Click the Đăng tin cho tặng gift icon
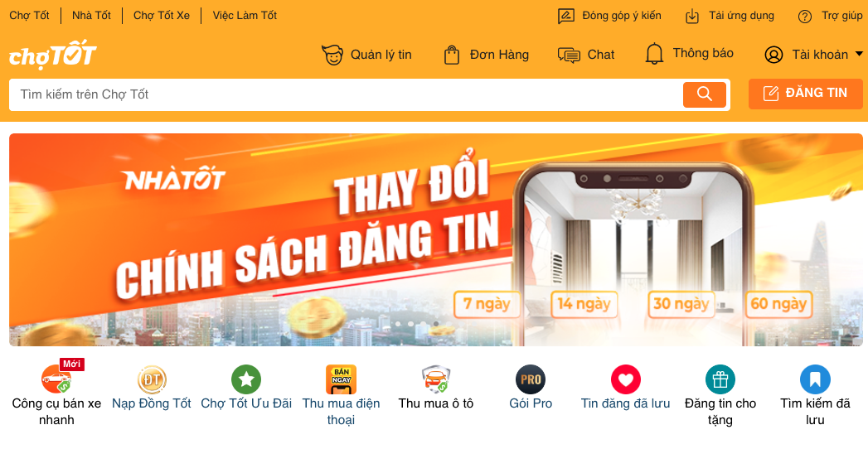Image resolution: width=868 pixels, height=449 pixels. (720, 379)
